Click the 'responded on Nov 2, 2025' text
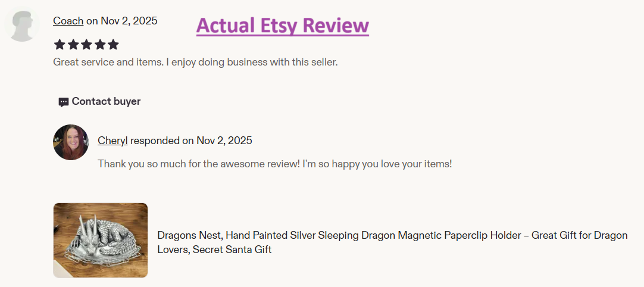This screenshot has width=644, height=287. point(192,141)
